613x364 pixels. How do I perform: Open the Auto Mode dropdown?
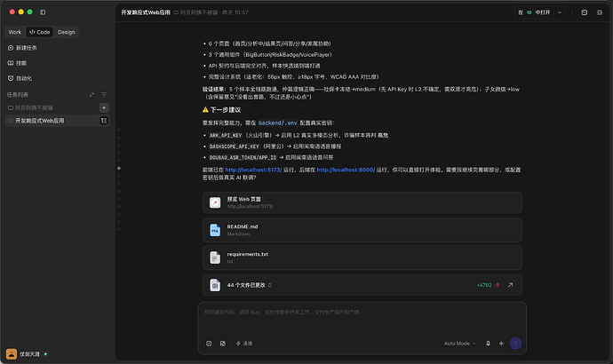pos(460,344)
